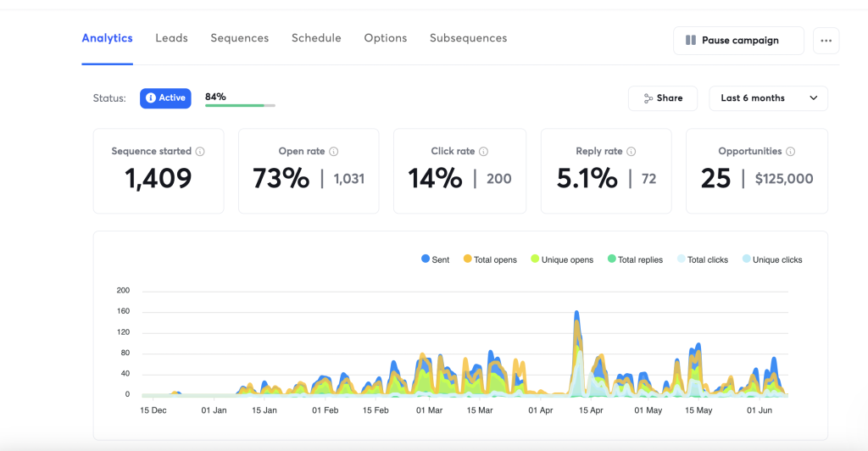
Task: Open the Sequences tab
Action: click(239, 38)
